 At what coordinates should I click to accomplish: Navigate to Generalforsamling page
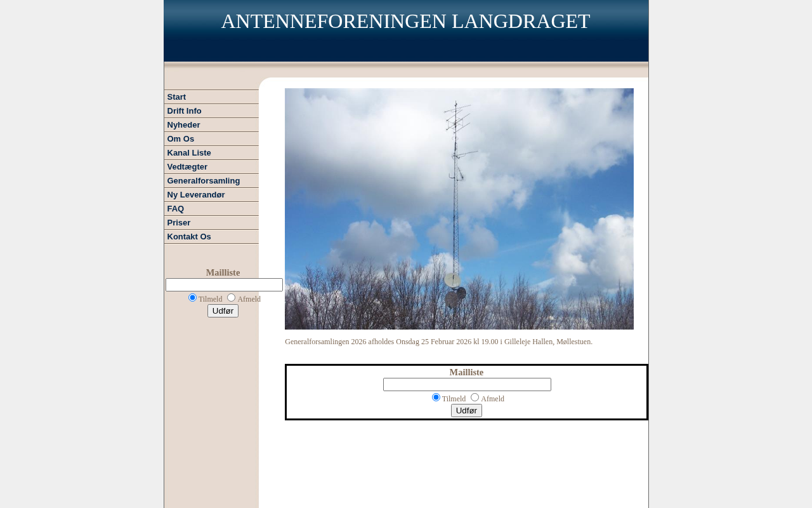coord(211,181)
